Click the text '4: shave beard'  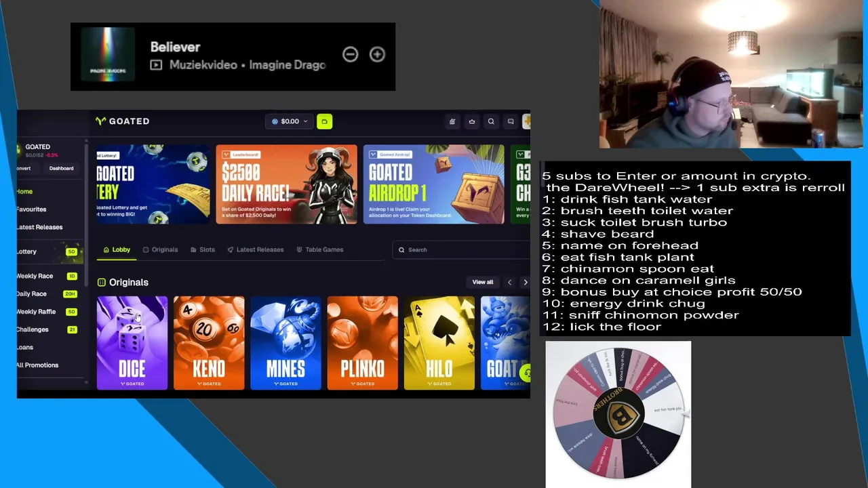click(x=598, y=234)
